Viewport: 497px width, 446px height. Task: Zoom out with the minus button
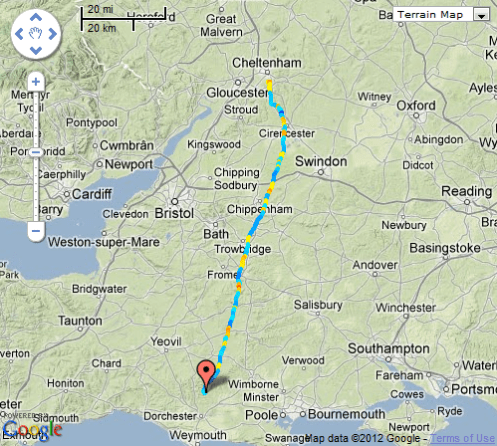pos(36,231)
